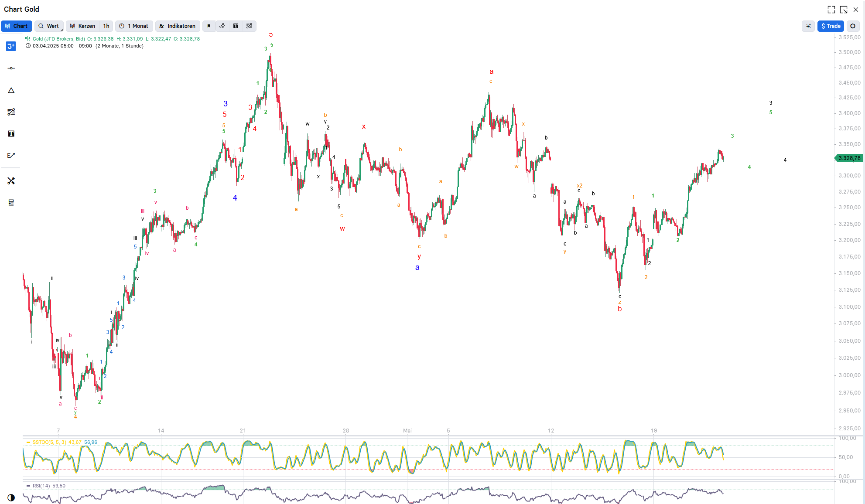Click the list layout icon in sidebar
This screenshot has height=504, width=865.
11,203
